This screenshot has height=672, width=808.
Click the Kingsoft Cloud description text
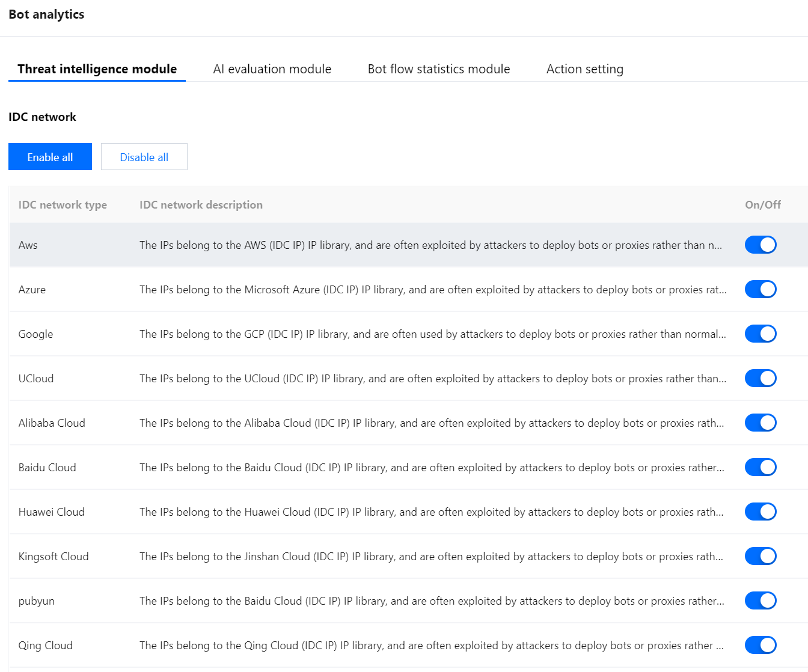pos(430,557)
